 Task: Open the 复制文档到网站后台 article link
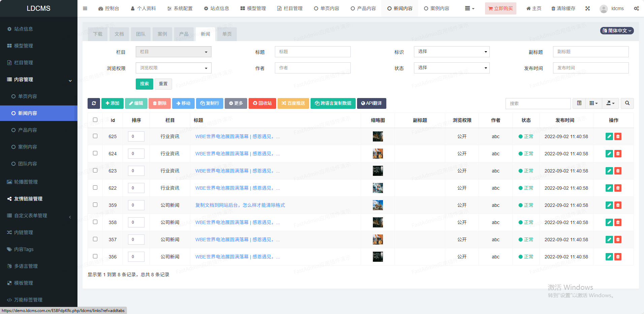(240, 205)
